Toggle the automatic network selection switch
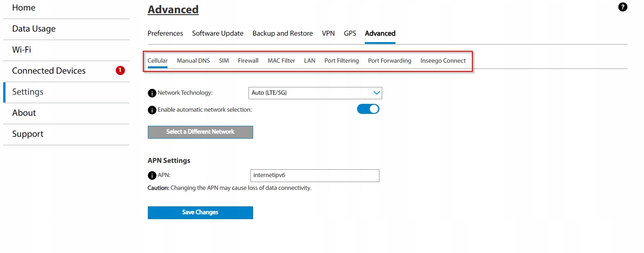This screenshot has width=644, height=253. 368,109
